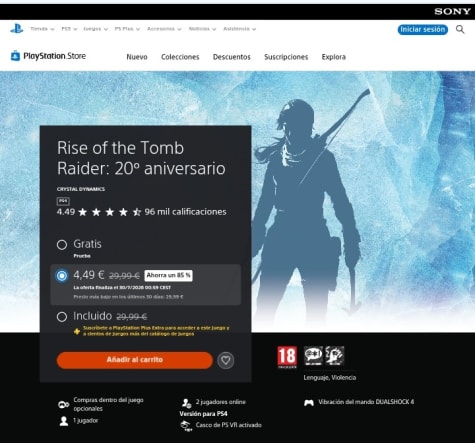This screenshot has width=475, height=443.
Task: Click the half-filled fifth rating star
Action: click(137, 212)
